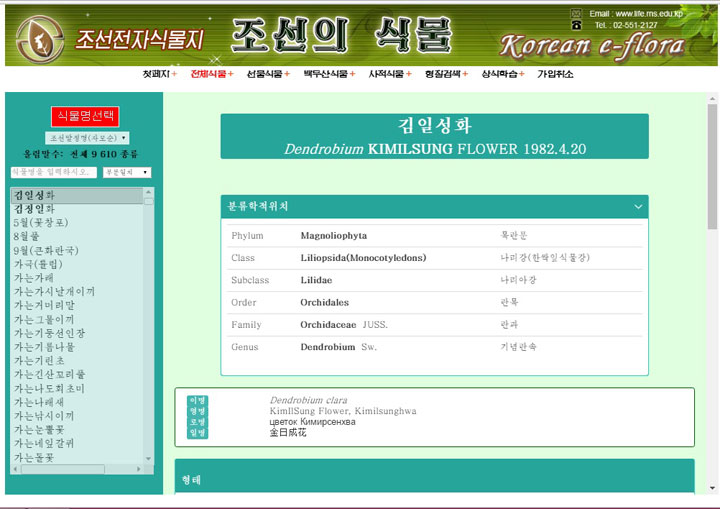720x509 pixels.
Task: Select 김정일화 in plant list
Action: (x=34, y=209)
